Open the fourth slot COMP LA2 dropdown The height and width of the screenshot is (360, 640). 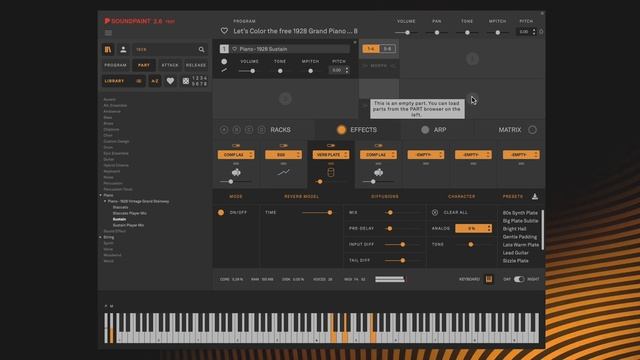click(x=378, y=155)
